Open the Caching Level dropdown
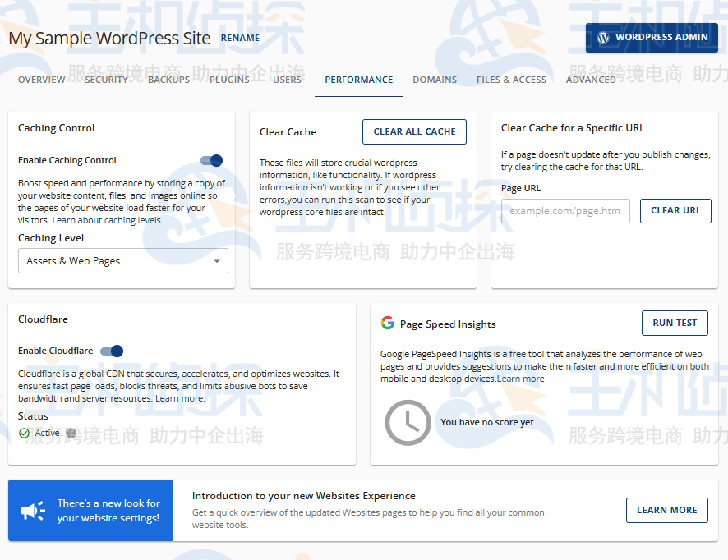The width and height of the screenshot is (728, 560). [123, 260]
